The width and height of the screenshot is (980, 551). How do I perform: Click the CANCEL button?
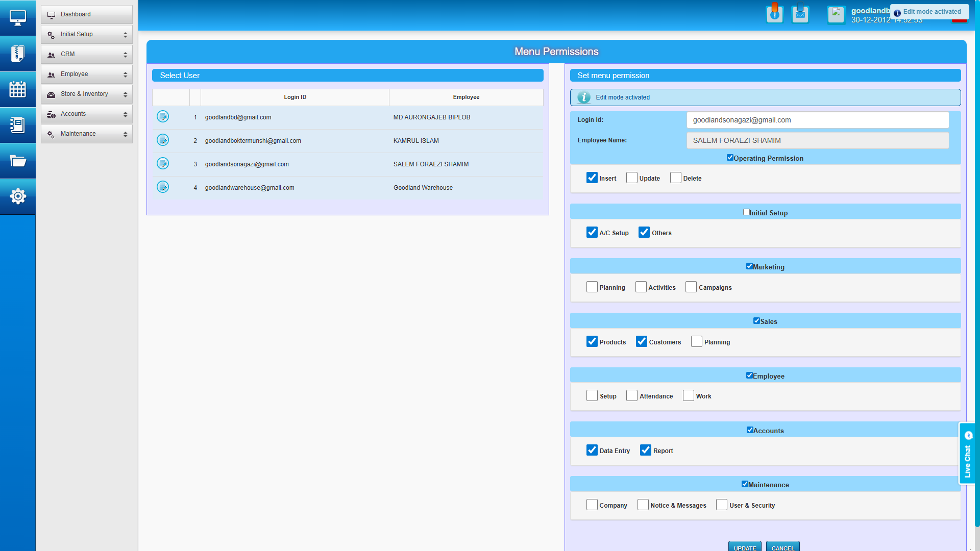783,547
